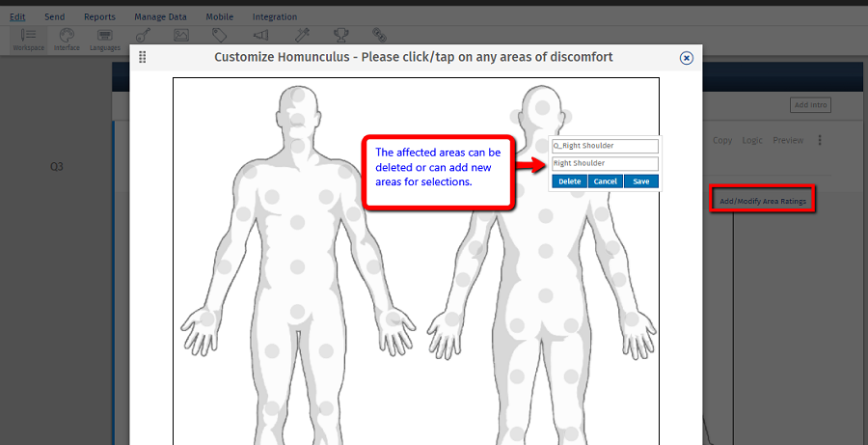Open the Integration menu
Screen dimensions: 868x445
(275, 16)
